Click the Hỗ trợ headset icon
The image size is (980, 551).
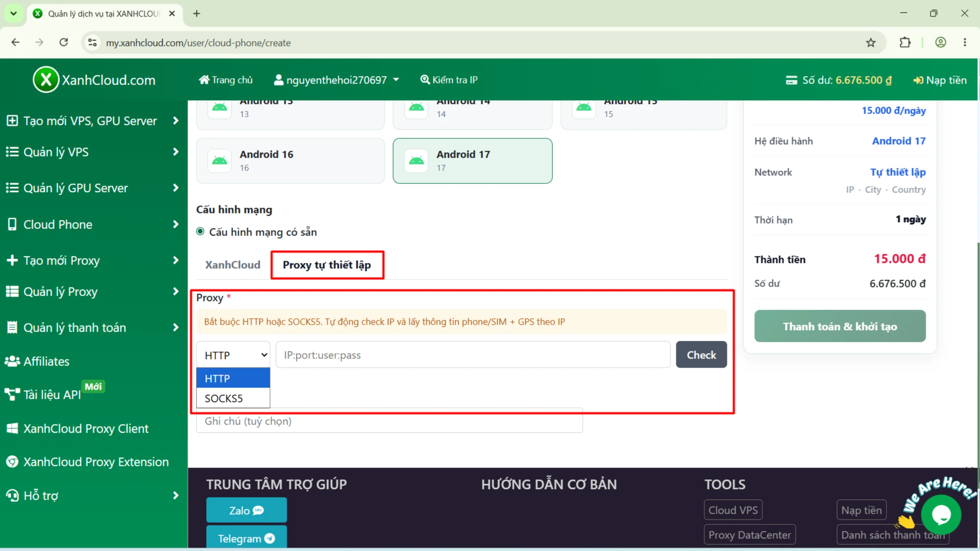coord(12,496)
